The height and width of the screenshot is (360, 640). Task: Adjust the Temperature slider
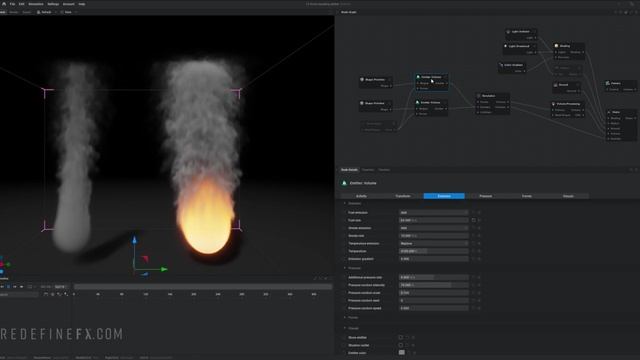[433, 251]
